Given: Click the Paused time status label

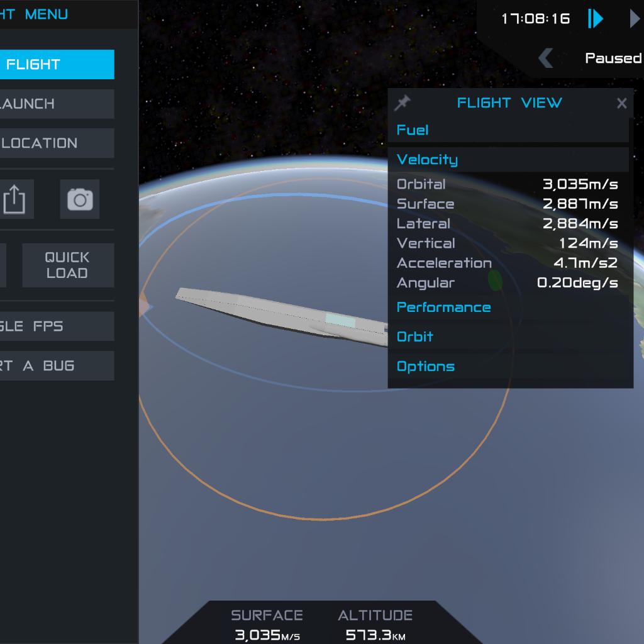Looking at the screenshot, I should pos(613,58).
